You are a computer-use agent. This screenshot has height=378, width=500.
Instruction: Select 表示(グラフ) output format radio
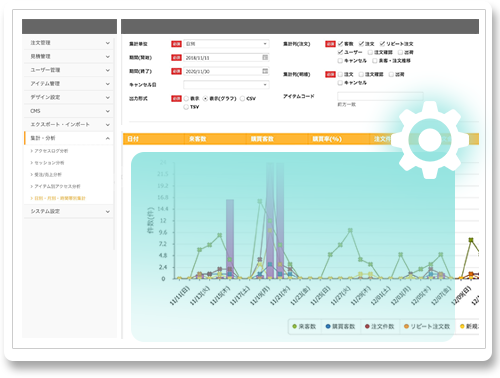click(x=205, y=99)
